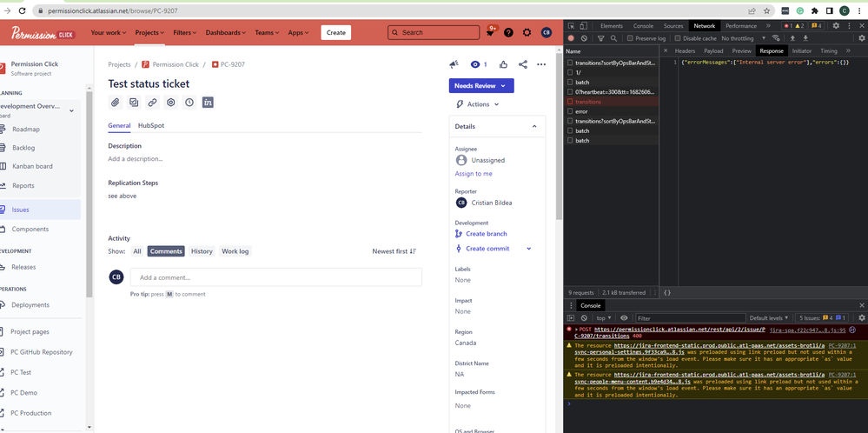
Task: Open Jira settings gear in top bar
Action: (x=527, y=33)
